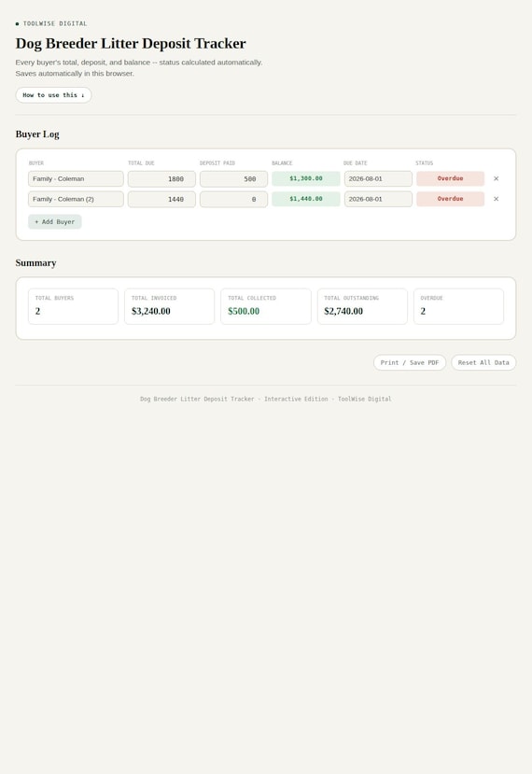Click Overdue status for Family - Coleman
This screenshot has height=774, width=532.
(450, 178)
